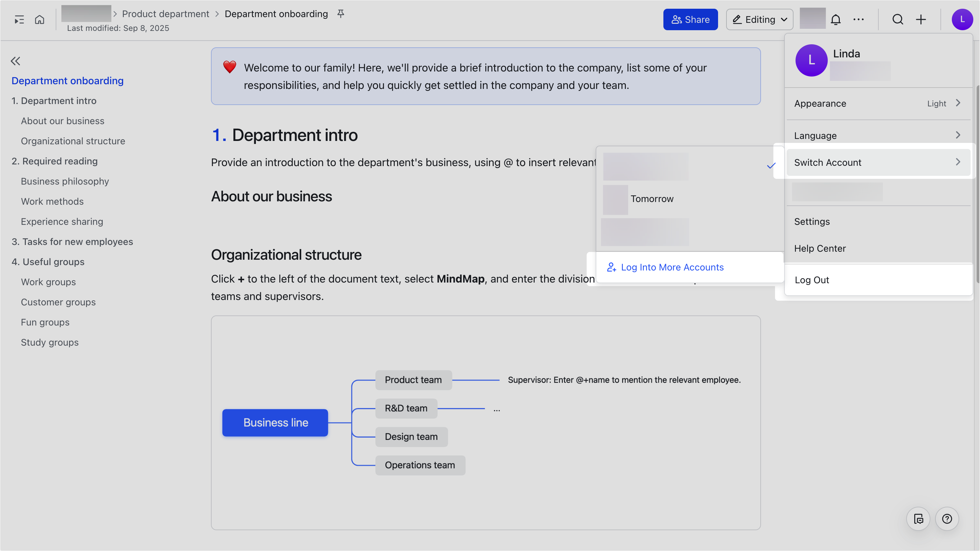Click the red heart emoji in callout

tap(229, 67)
